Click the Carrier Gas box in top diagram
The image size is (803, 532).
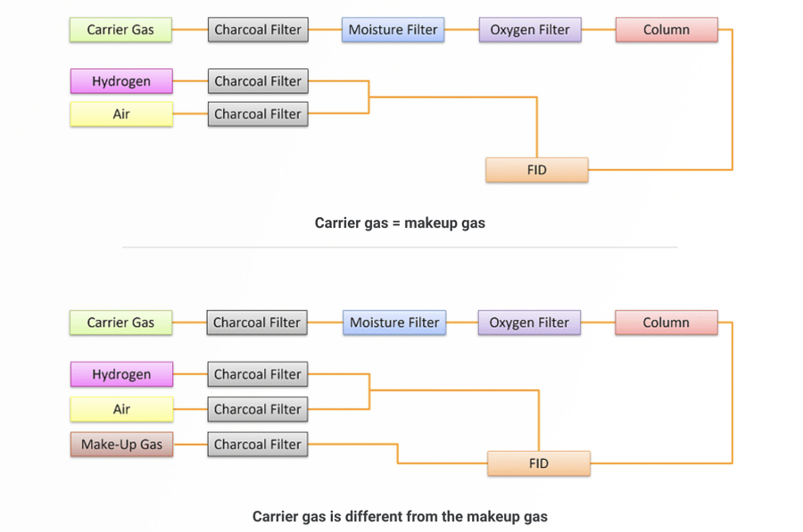click(x=120, y=30)
